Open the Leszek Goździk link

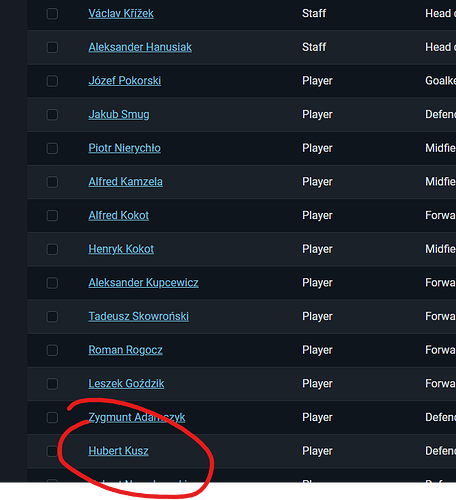point(126,384)
